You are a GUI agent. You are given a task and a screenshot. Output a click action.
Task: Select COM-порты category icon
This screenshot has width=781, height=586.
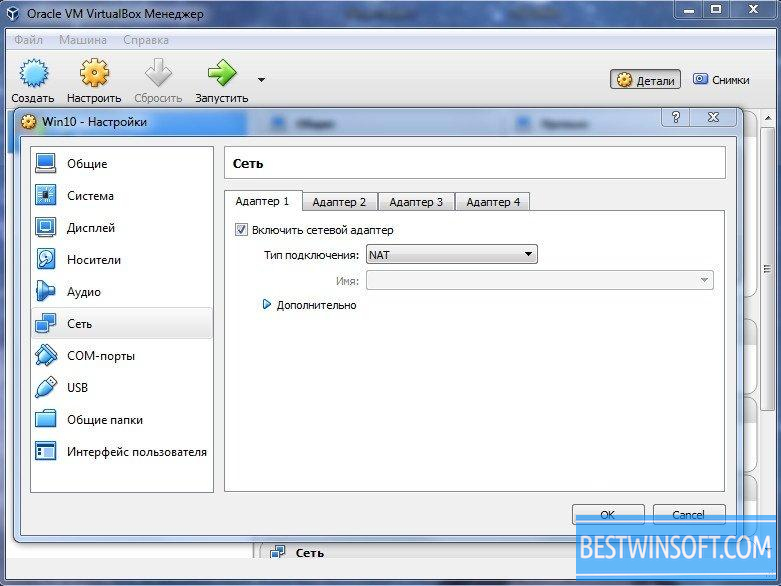[x=46, y=355]
